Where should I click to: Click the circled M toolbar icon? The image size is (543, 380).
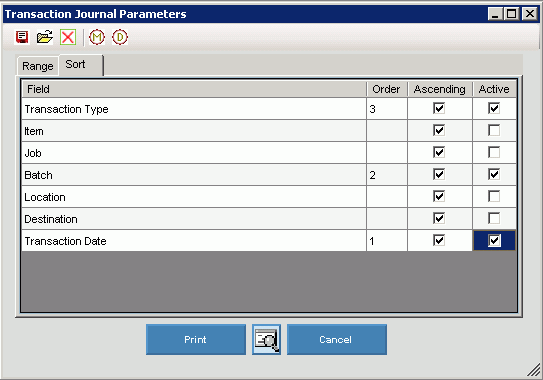pyautogui.click(x=97, y=37)
